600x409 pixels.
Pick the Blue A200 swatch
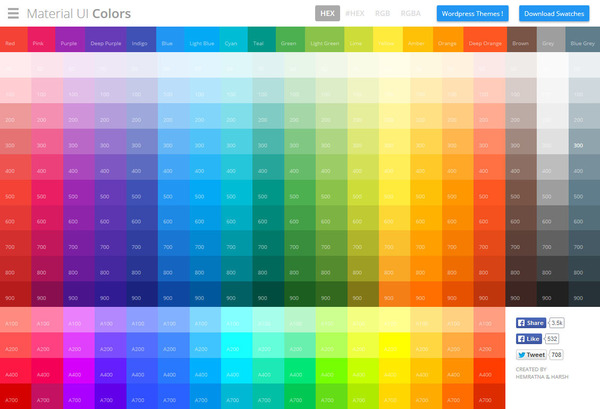[174, 345]
